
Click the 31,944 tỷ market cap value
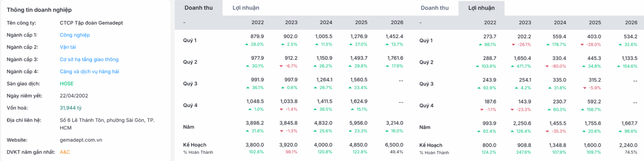tap(71, 108)
